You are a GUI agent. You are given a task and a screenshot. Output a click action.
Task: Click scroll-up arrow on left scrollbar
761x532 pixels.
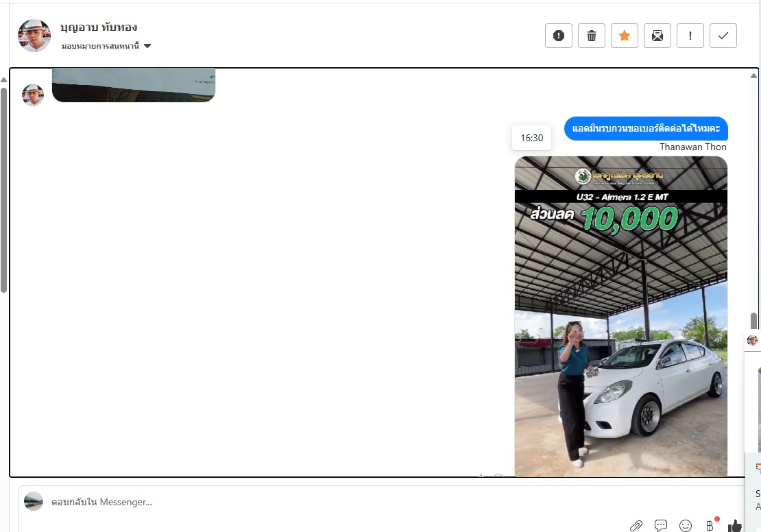(x=3, y=80)
